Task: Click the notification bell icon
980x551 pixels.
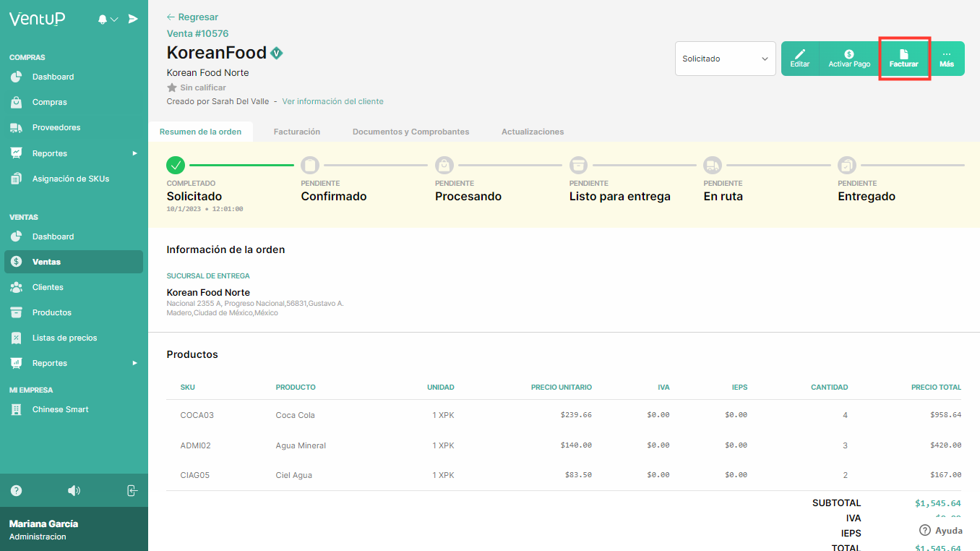Action: 103,20
